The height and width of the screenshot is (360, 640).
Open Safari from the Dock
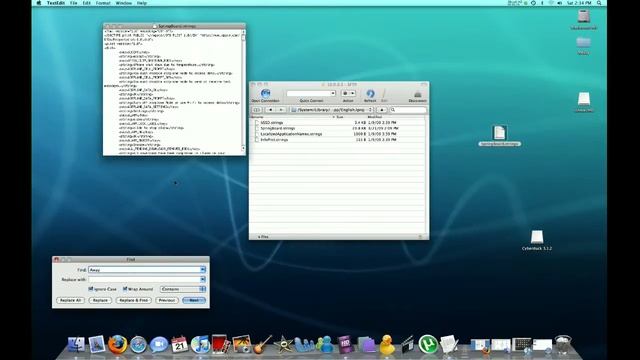coord(138,344)
